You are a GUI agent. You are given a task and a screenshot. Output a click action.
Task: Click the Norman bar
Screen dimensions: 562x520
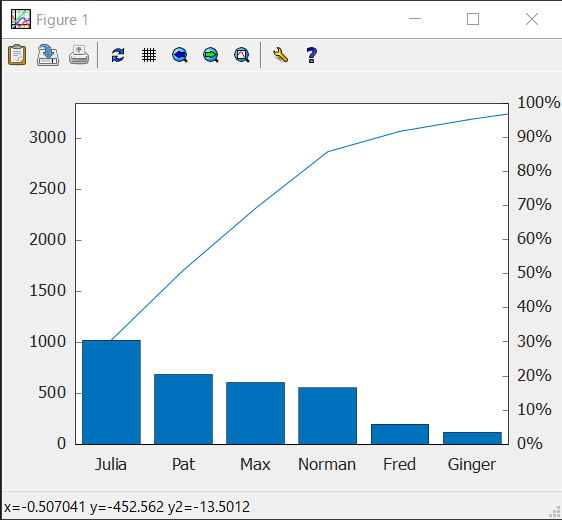click(x=328, y=416)
